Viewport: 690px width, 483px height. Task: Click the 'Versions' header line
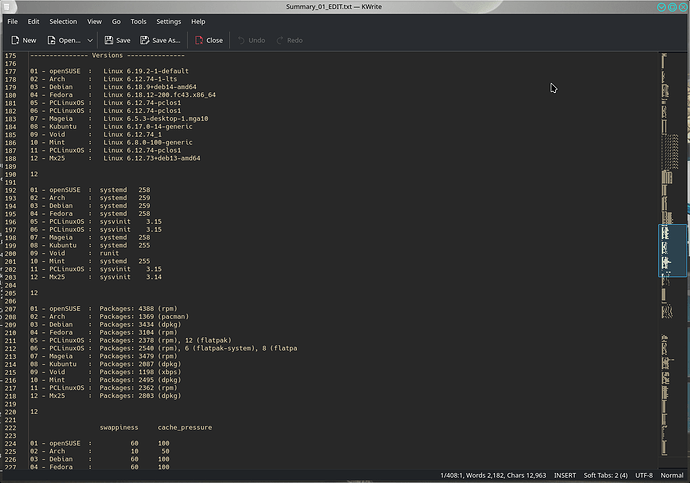pos(107,55)
